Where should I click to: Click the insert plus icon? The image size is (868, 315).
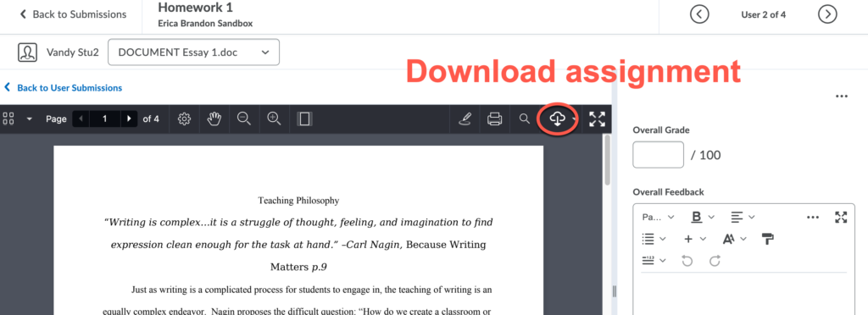coord(688,239)
